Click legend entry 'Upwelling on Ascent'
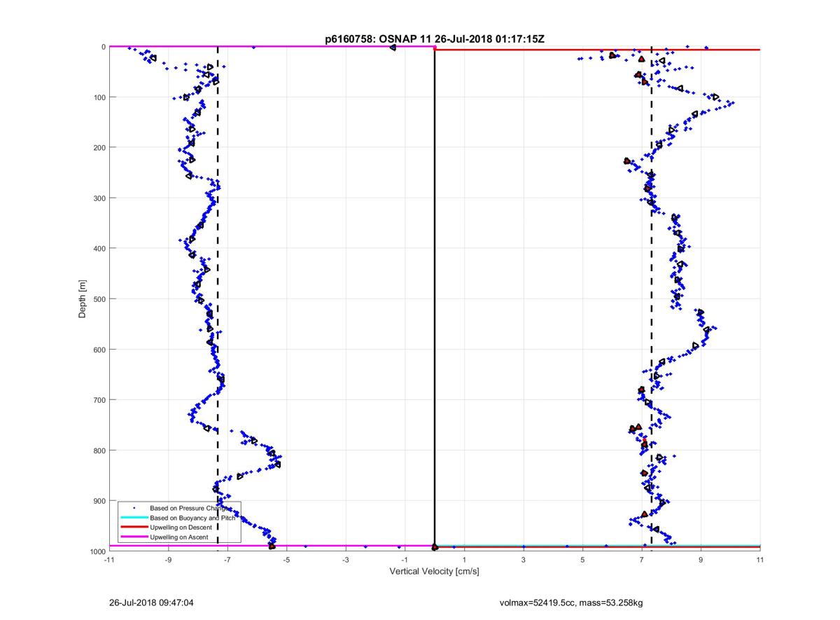The height and width of the screenshot is (620, 840). point(179,537)
